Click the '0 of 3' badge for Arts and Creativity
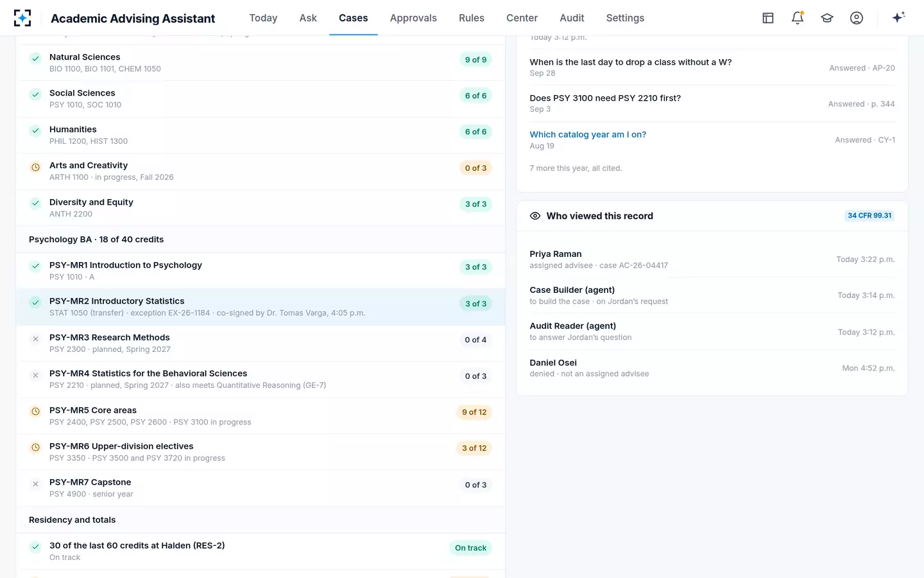The height and width of the screenshot is (578, 924). [475, 168]
